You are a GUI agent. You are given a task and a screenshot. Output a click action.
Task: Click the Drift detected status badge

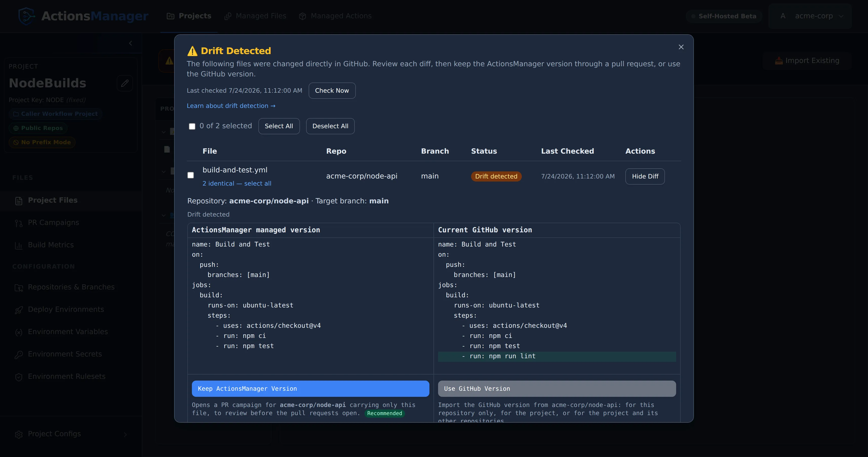(x=496, y=176)
